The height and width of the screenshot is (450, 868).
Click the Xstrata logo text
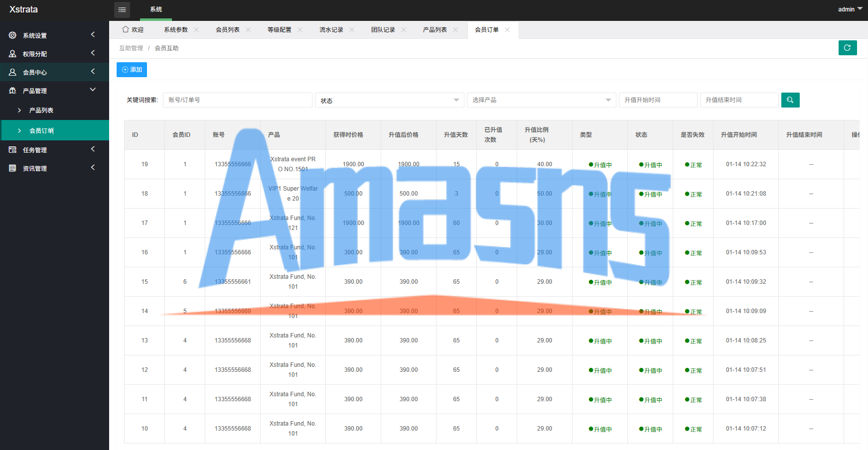click(23, 9)
